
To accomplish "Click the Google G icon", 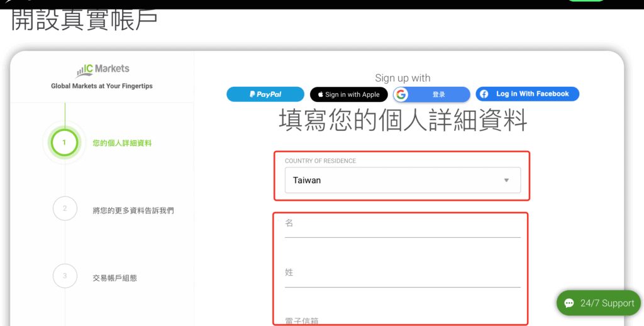I will pyautogui.click(x=401, y=94).
